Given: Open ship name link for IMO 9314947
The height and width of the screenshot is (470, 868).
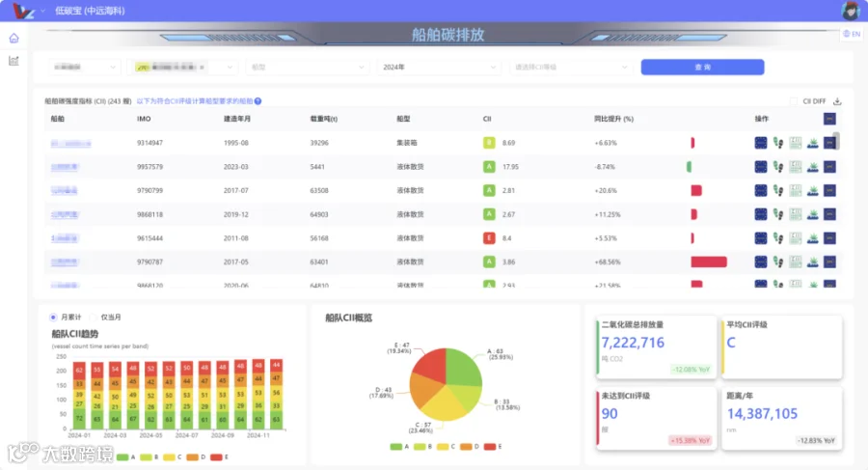Looking at the screenshot, I should (70, 144).
